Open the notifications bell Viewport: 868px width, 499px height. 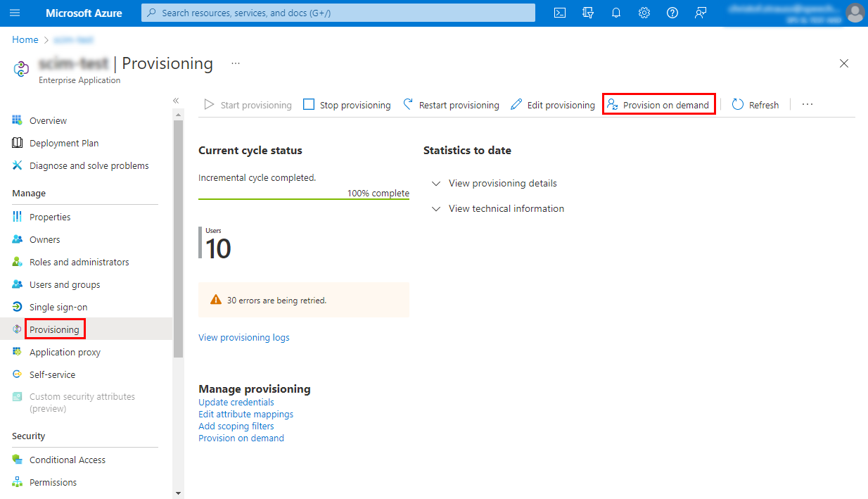tap(616, 13)
